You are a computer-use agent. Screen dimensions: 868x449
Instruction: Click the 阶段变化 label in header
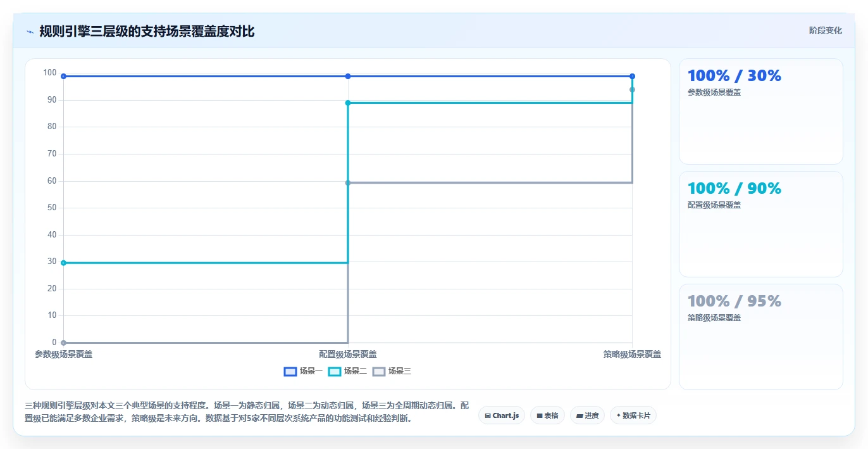(x=825, y=30)
